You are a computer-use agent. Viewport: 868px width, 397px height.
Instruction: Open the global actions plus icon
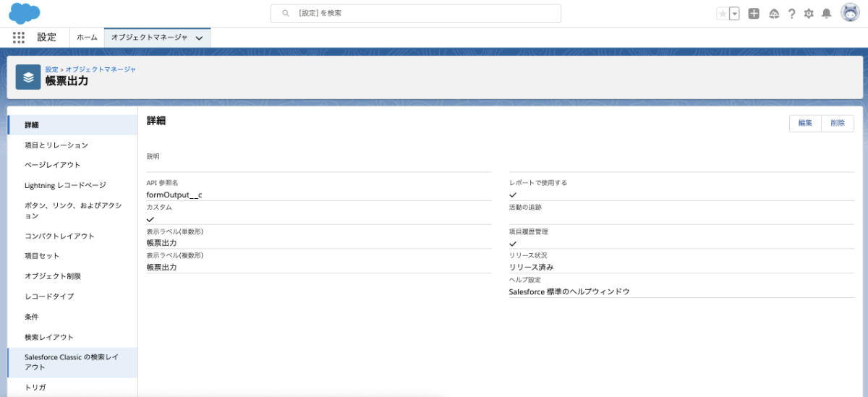754,14
